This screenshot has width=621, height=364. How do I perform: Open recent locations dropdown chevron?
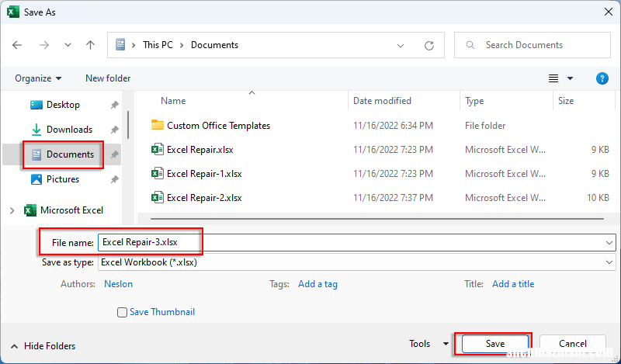68,45
